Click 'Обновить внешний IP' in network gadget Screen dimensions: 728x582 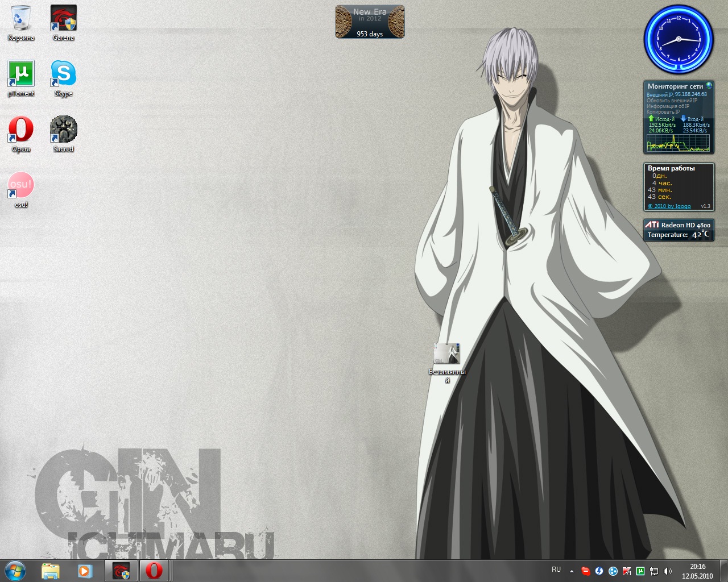coord(671,101)
